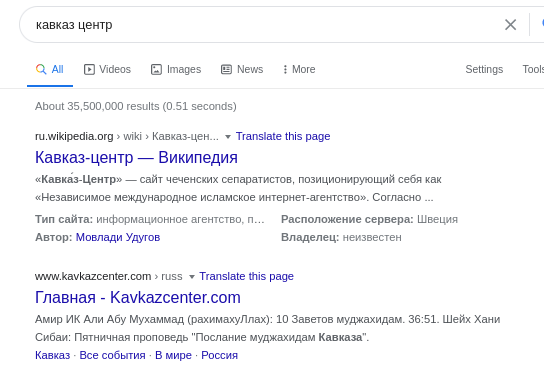Click Translate this page for Wikipedia result
Screen dimensions: 544x380
click(283, 136)
